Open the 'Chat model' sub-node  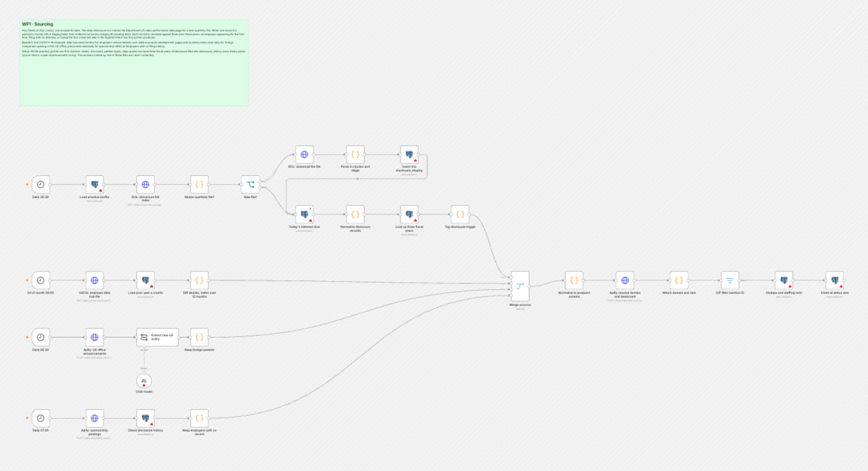tap(144, 381)
